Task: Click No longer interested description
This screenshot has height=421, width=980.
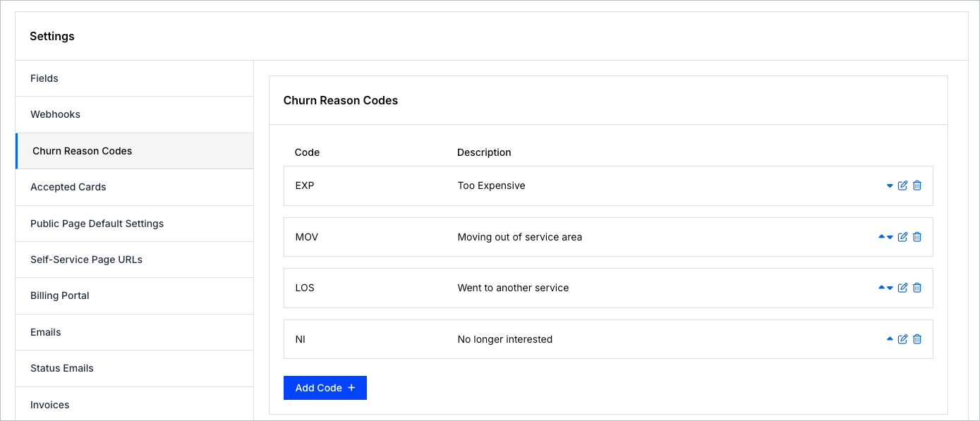Action: 505,339
